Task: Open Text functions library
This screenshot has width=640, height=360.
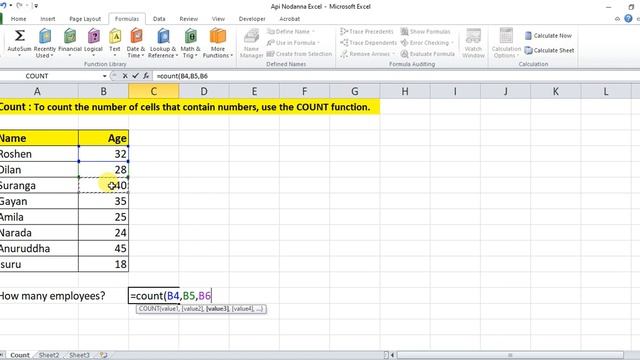Action: (x=115, y=43)
